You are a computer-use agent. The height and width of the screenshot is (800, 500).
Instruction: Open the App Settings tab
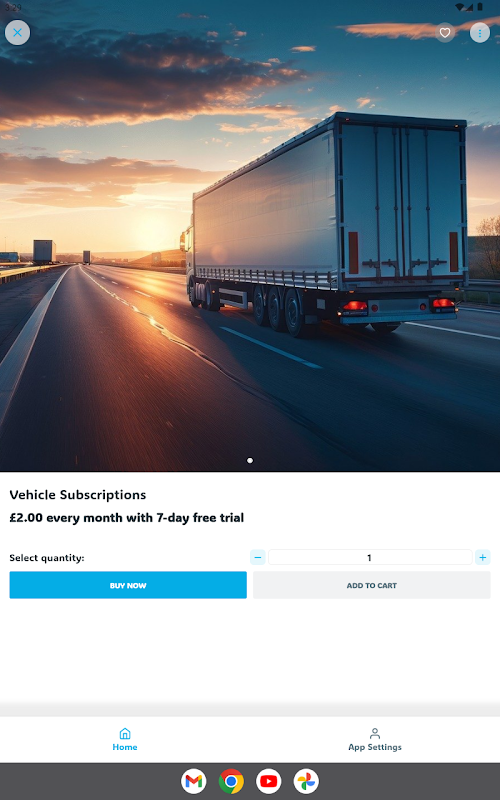pyautogui.click(x=375, y=740)
